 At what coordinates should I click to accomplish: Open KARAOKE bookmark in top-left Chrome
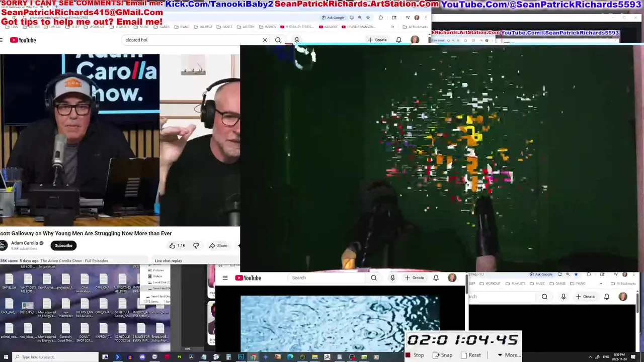[x=329, y=27]
